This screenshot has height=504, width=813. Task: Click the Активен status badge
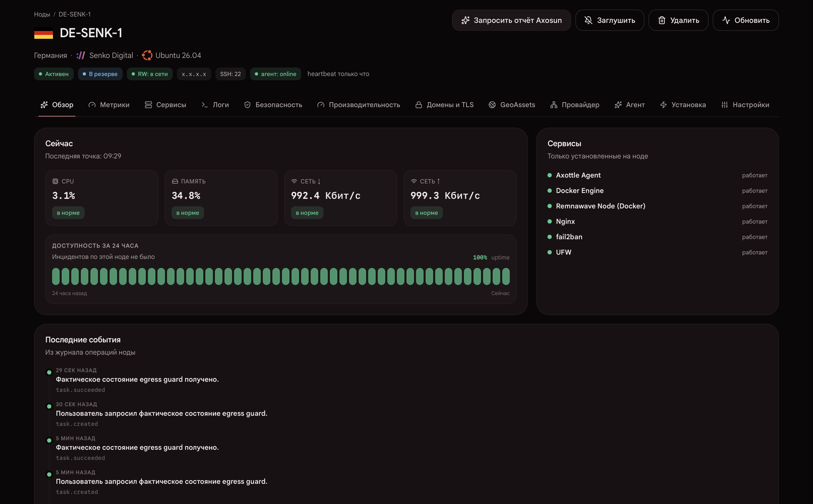54,74
